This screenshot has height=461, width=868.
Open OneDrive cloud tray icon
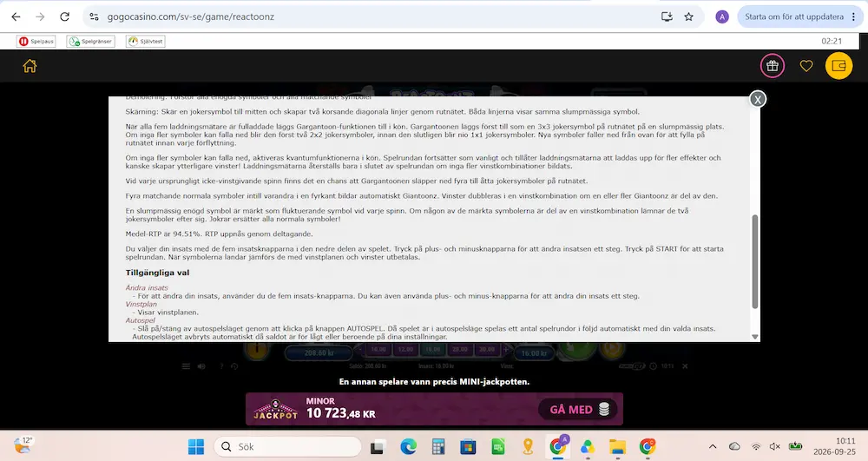click(734, 446)
